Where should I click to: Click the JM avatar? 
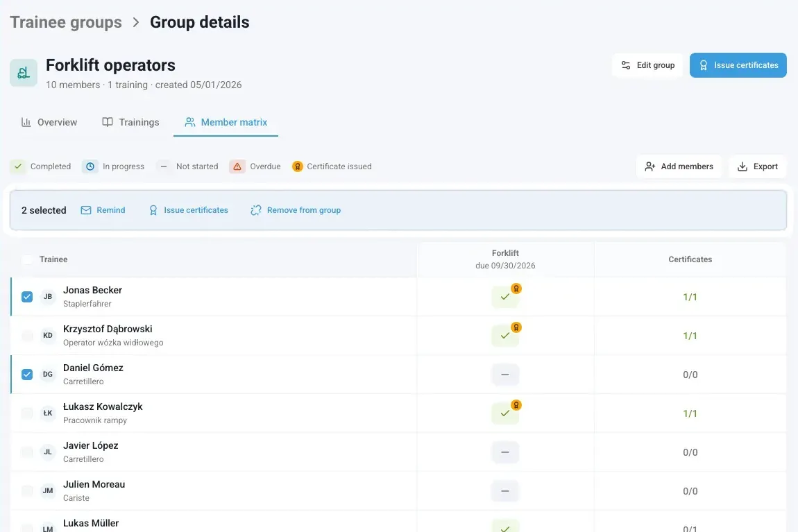[48, 491]
